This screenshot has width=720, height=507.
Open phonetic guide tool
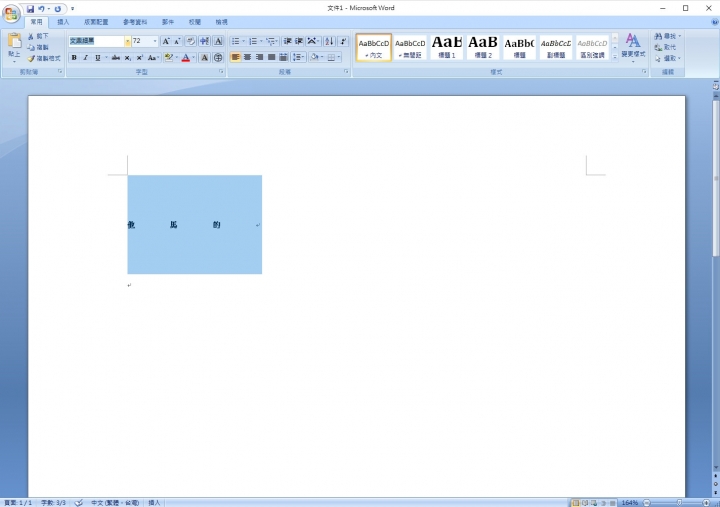click(x=204, y=41)
